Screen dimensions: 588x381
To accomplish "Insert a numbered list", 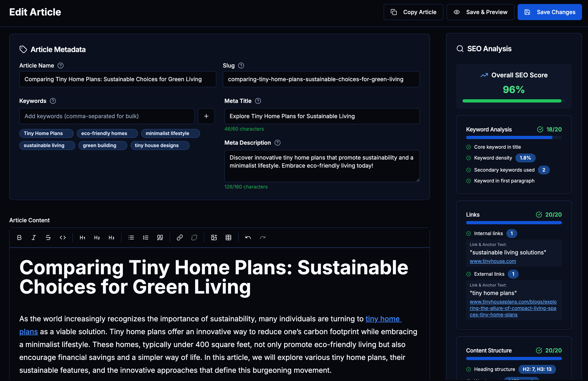I will pyautogui.click(x=146, y=238).
